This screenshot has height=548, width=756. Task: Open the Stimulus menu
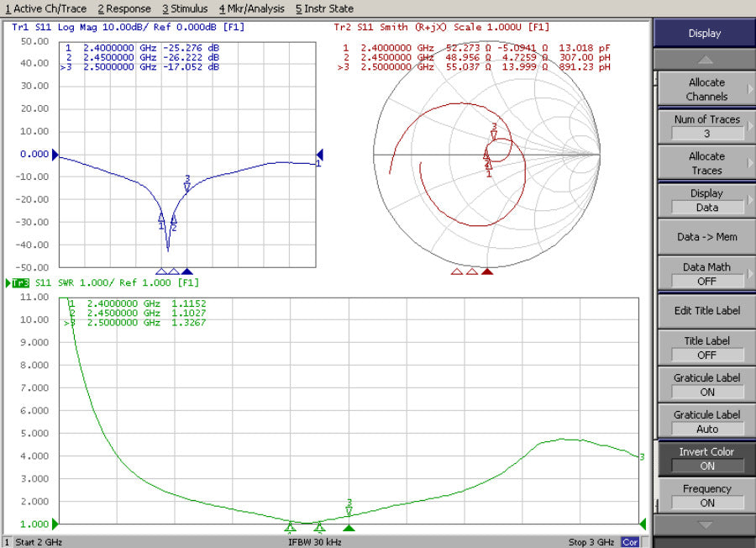pos(185,8)
